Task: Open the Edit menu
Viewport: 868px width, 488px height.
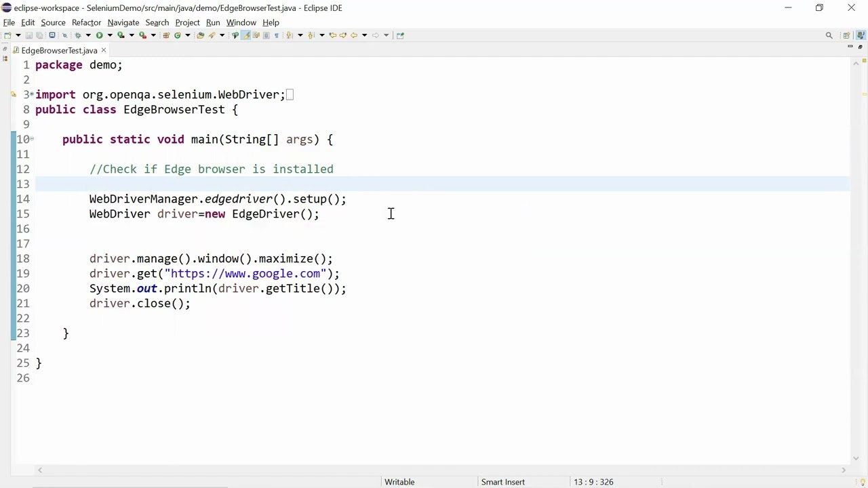Action: (x=28, y=22)
